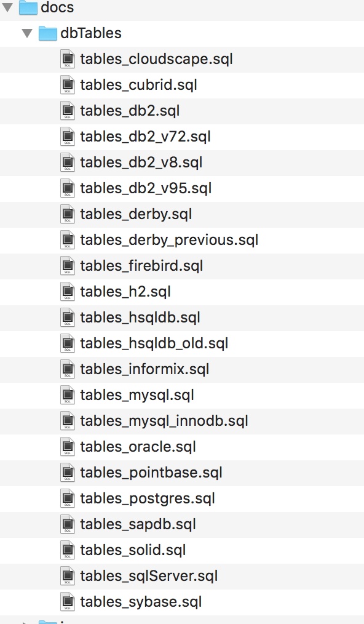The width and height of the screenshot is (364, 624).
Task: Click the SQL icon for tables_postgres.sql
Action: click(68, 499)
